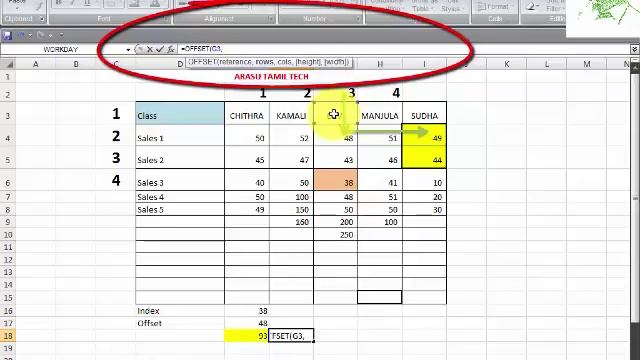
Task: Select column A header
Action: click(x=36, y=64)
